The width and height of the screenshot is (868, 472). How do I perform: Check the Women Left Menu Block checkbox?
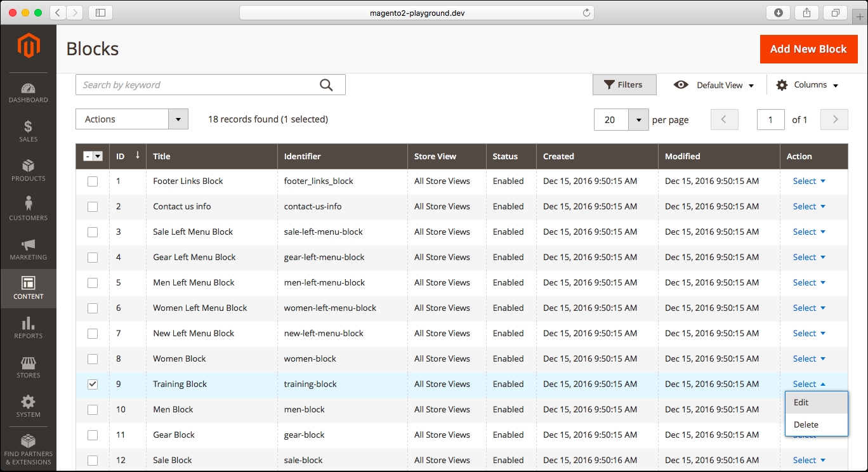(x=93, y=308)
